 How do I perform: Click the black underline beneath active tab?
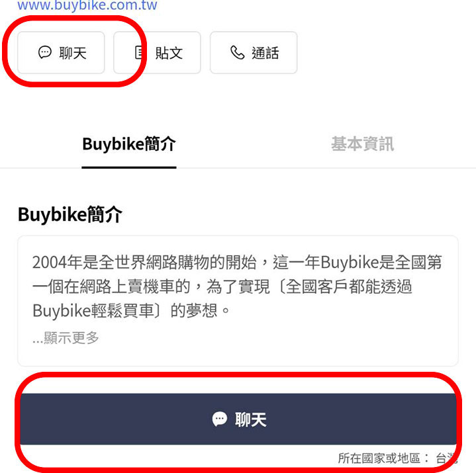pyautogui.click(x=129, y=167)
